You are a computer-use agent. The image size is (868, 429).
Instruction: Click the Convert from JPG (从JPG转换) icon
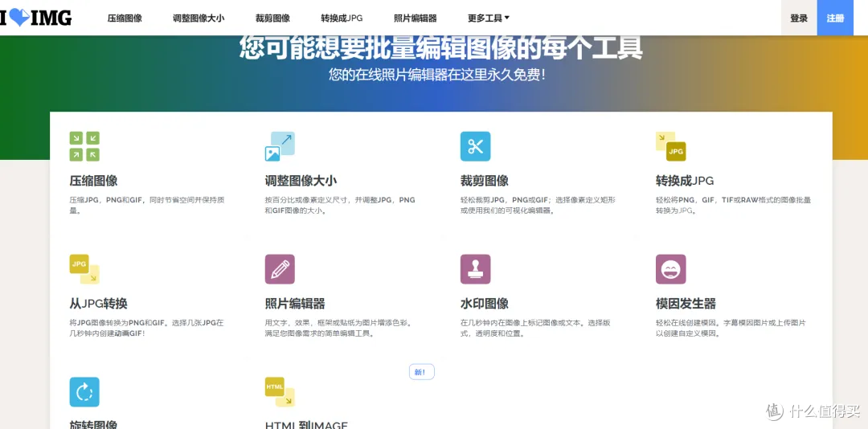pyautogui.click(x=84, y=269)
